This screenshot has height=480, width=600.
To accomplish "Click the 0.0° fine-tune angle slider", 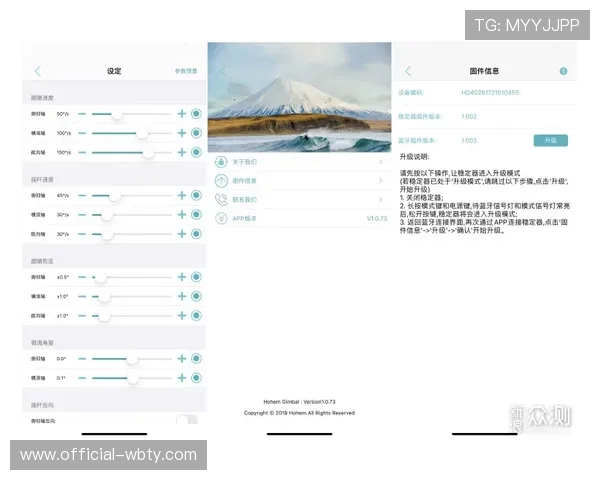I will click(x=132, y=359).
